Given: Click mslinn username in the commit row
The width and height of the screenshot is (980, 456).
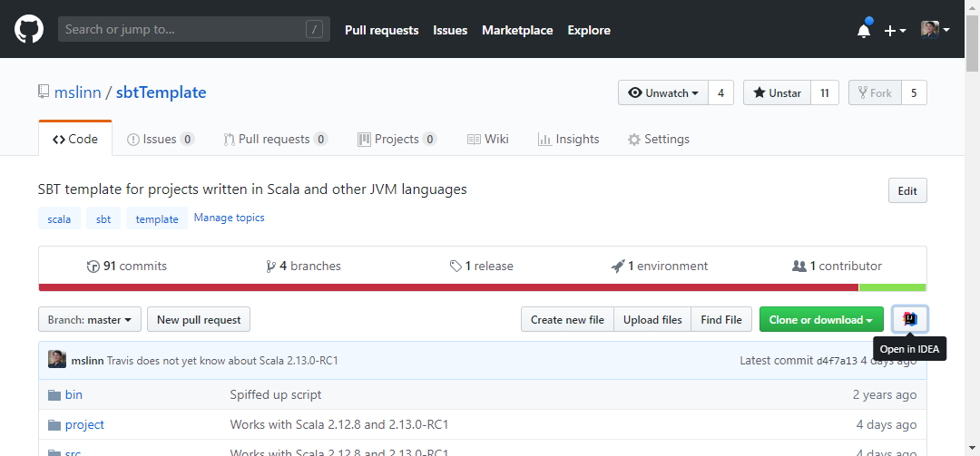Looking at the screenshot, I should [87, 361].
